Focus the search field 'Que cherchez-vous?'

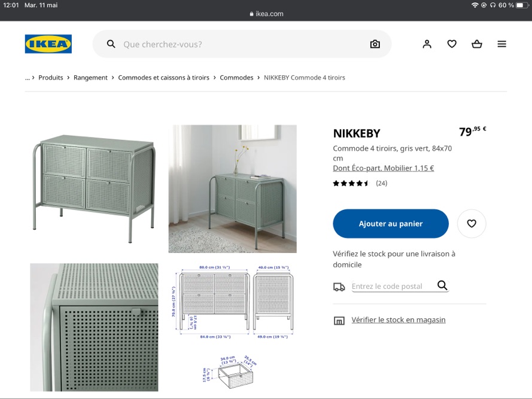tap(242, 44)
